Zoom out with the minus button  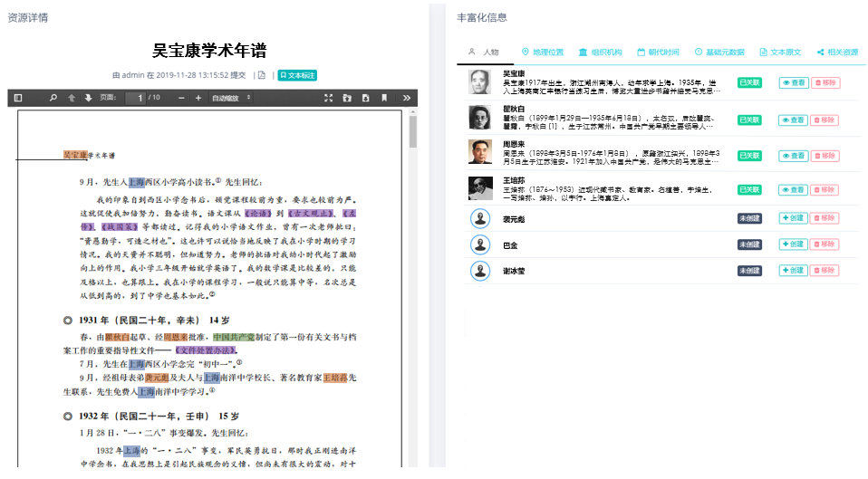(181, 98)
